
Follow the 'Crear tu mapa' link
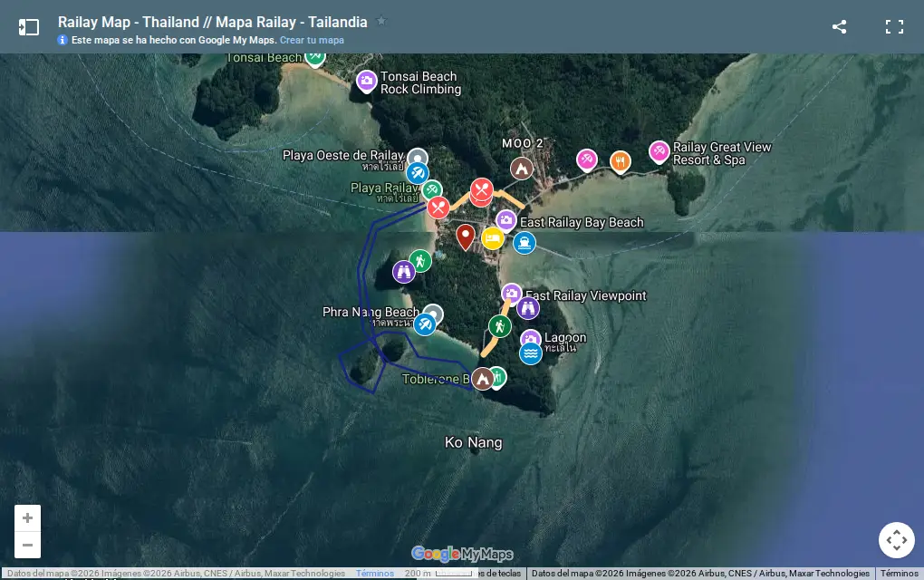312,40
